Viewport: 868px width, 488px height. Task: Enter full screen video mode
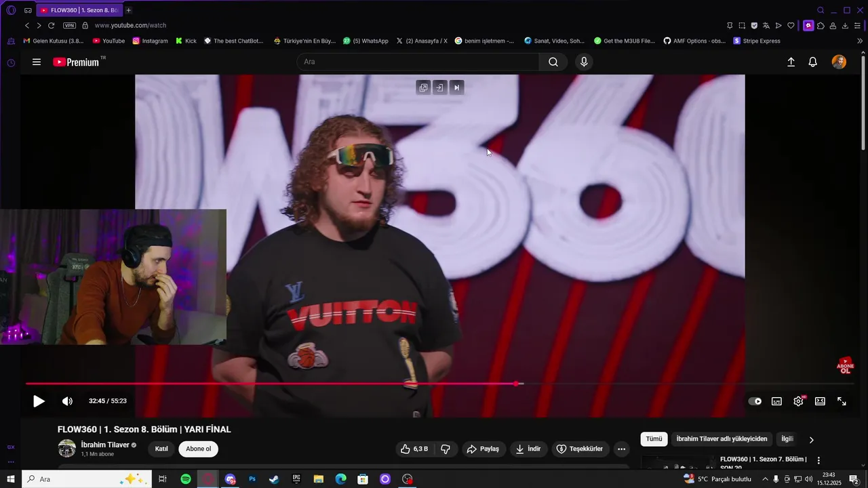842,401
